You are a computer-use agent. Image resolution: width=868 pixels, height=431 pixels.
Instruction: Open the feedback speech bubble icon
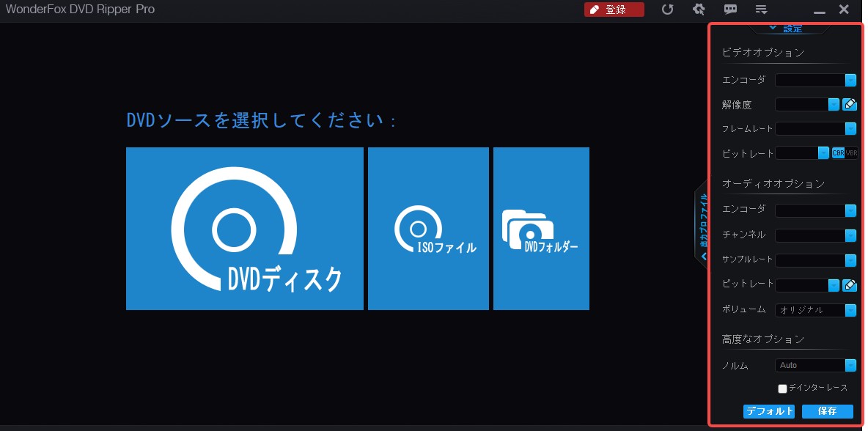click(730, 10)
